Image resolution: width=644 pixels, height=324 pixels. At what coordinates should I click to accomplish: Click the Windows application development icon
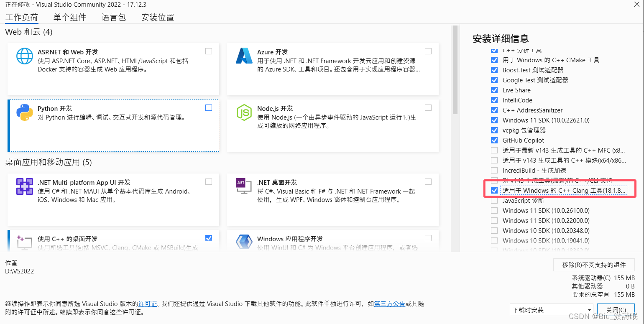point(244,243)
